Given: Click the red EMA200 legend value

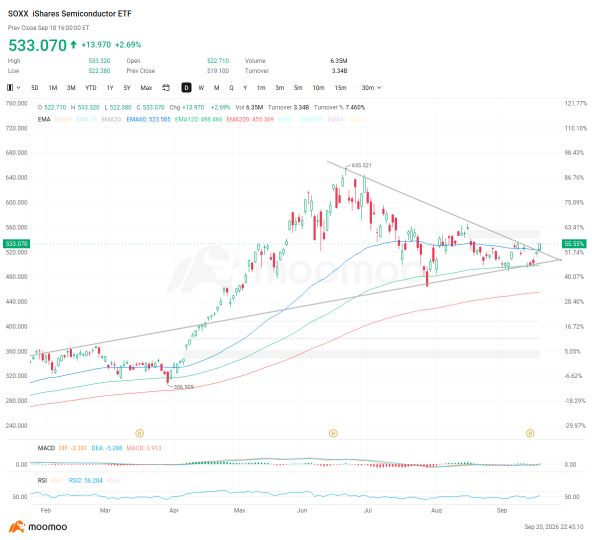Looking at the screenshot, I should click(x=250, y=119).
